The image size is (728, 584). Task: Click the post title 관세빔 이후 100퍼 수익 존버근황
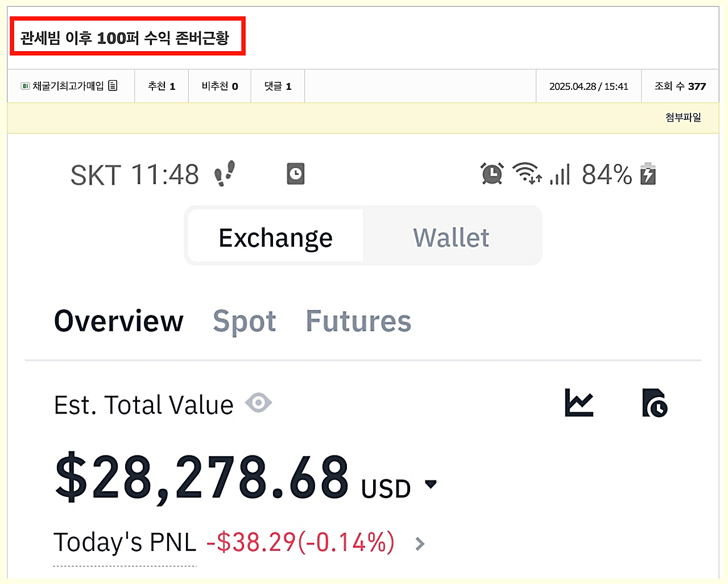(x=125, y=38)
